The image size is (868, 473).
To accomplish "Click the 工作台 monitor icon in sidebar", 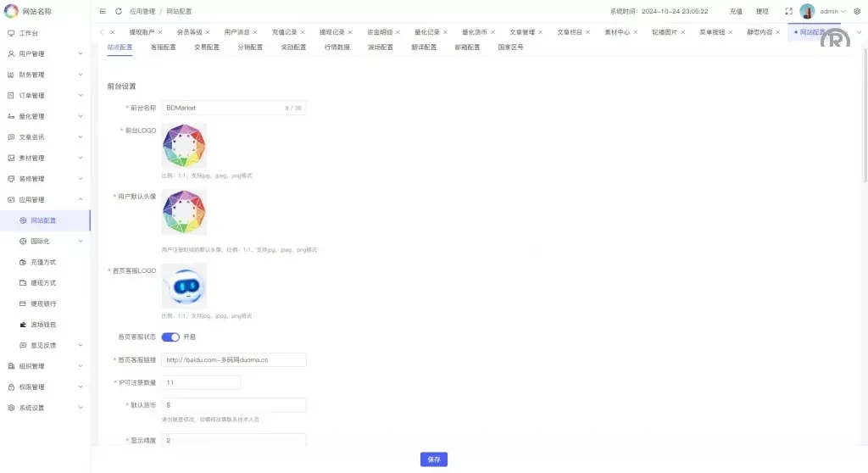I will (x=11, y=33).
